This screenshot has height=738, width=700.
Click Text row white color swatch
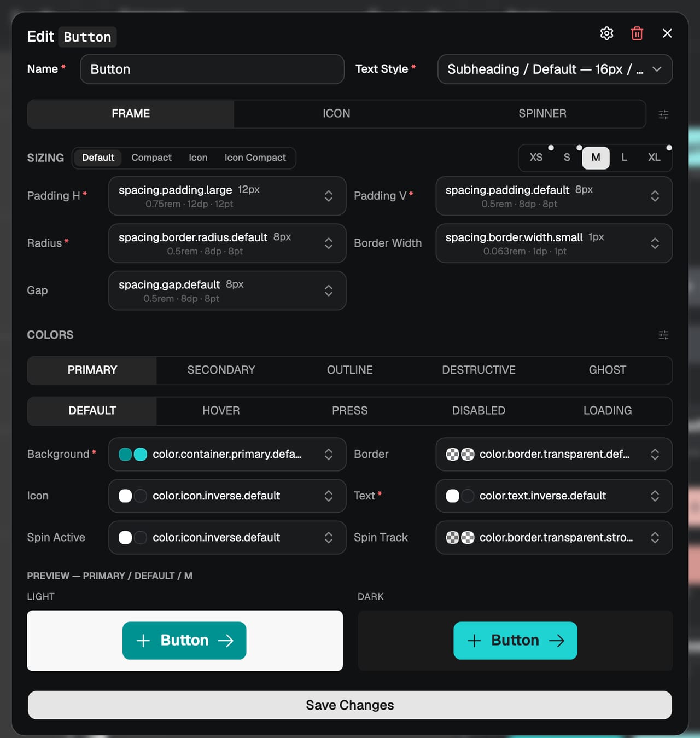point(453,496)
